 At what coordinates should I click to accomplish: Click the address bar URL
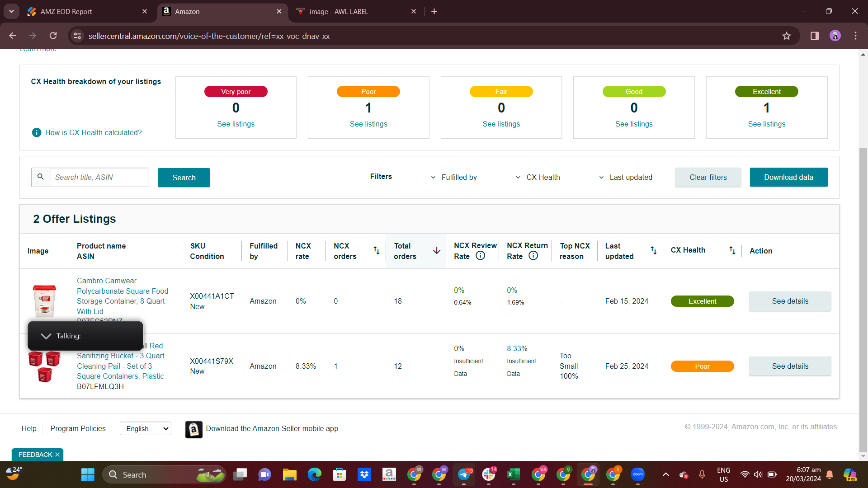(x=209, y=36)
